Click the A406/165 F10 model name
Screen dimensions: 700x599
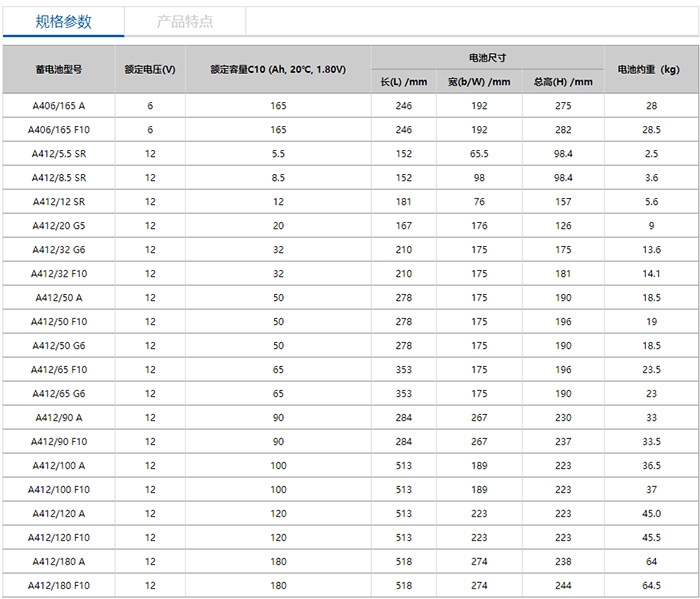coord(58,129)
